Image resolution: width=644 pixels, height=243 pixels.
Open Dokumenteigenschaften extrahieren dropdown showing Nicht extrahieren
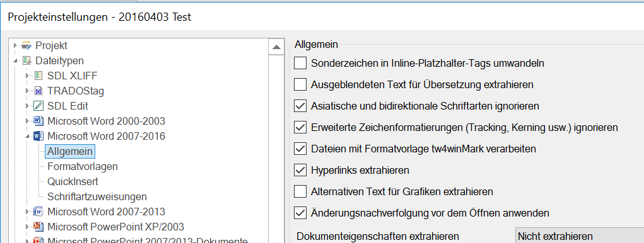click(x=579, y=237)
